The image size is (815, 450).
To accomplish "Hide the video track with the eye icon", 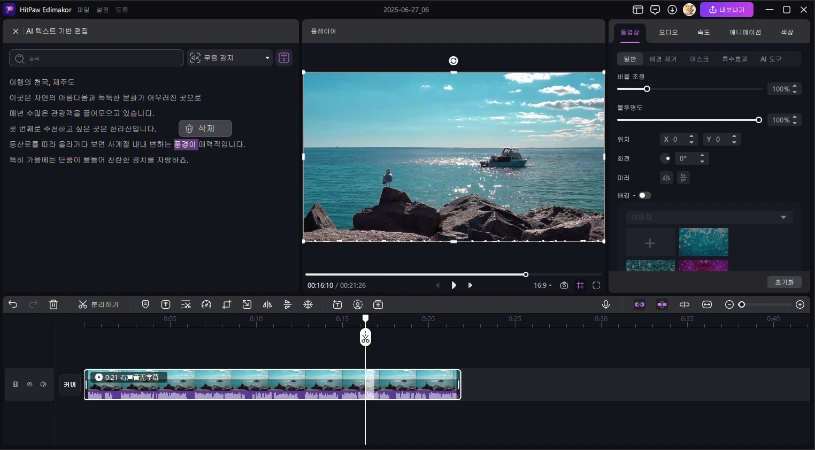I will [29, 384].
